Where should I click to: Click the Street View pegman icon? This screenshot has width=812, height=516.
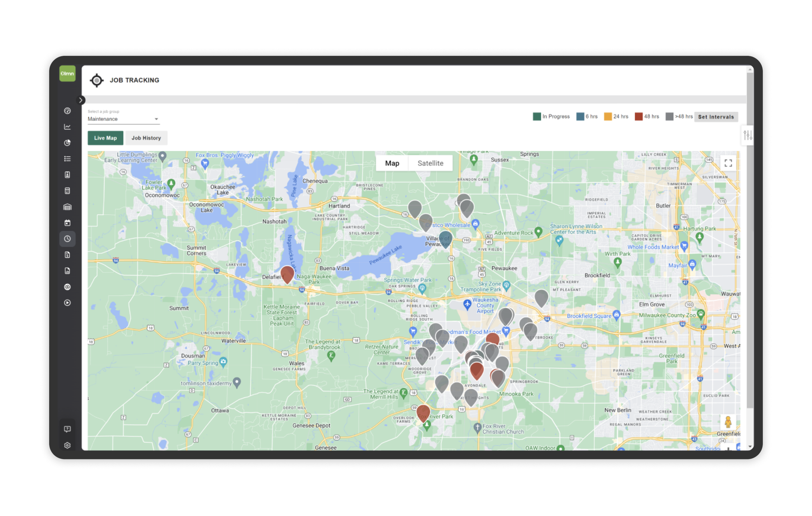click(728, 422)
